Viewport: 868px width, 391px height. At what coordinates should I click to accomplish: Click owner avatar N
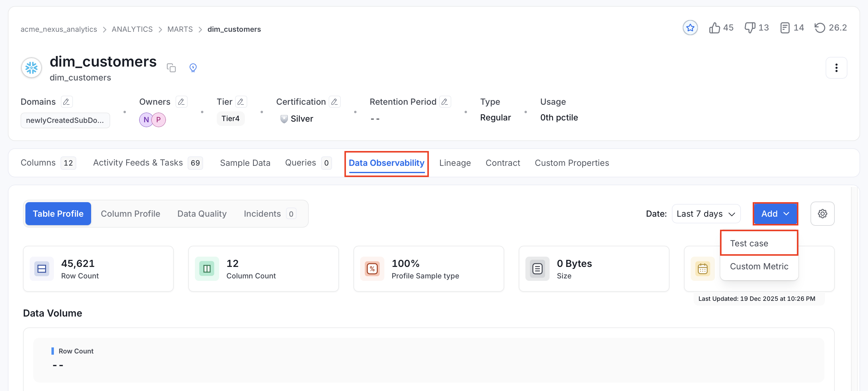click(146, 120)
